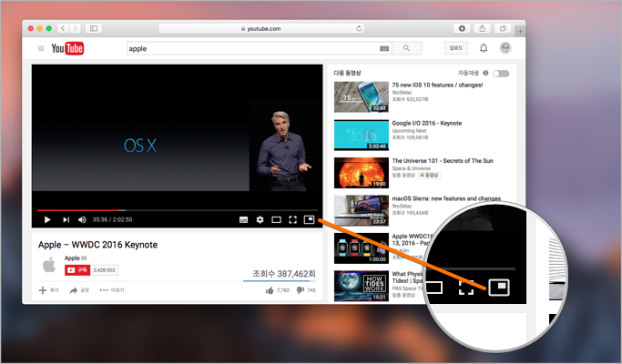Click the Apple – WWDC 2016 Keynote title

[x=98, y=245]
